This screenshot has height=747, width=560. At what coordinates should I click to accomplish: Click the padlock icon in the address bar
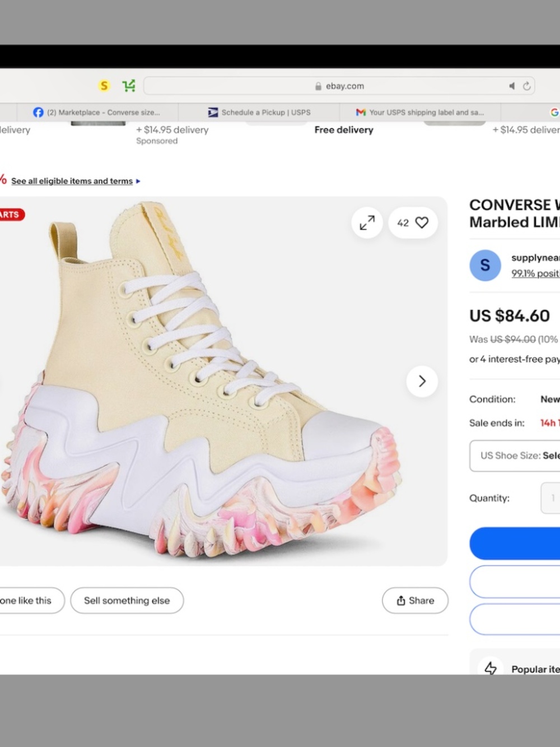click(318, 86)
